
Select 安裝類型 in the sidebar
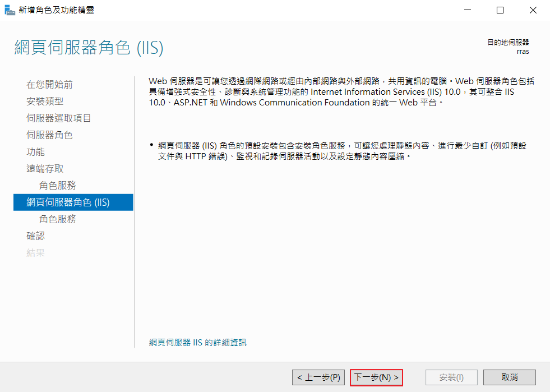[x=45, y=102]
